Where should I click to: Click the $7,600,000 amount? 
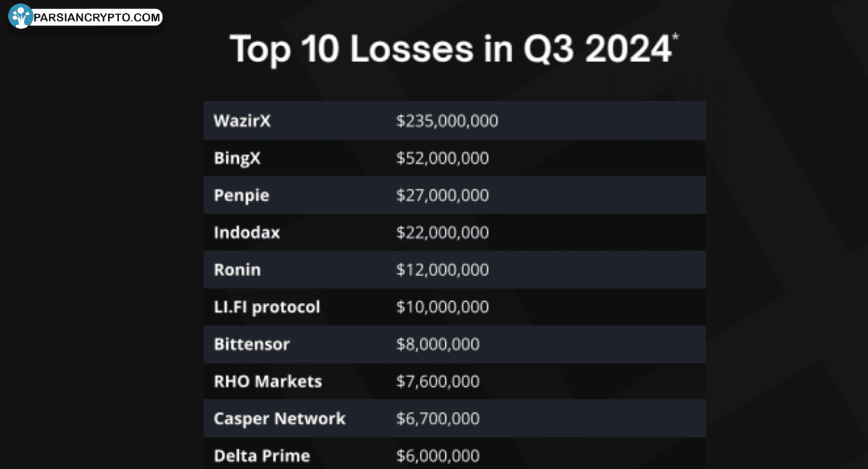tap(438, 382)
